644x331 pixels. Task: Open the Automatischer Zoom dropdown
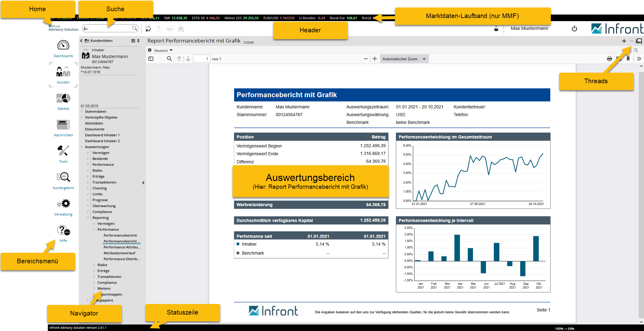(x=404, y=59)
